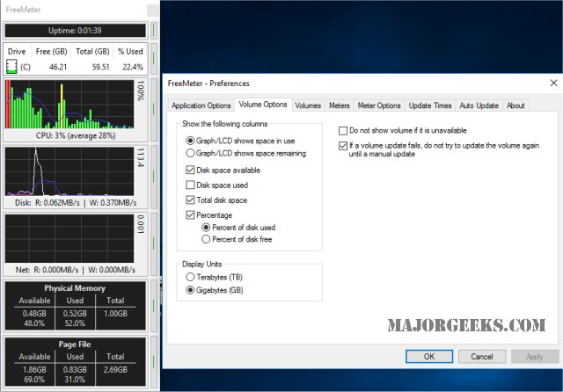Click the Cancel button
This screenshot has height=392, width=563.
[x=482, y=357]
